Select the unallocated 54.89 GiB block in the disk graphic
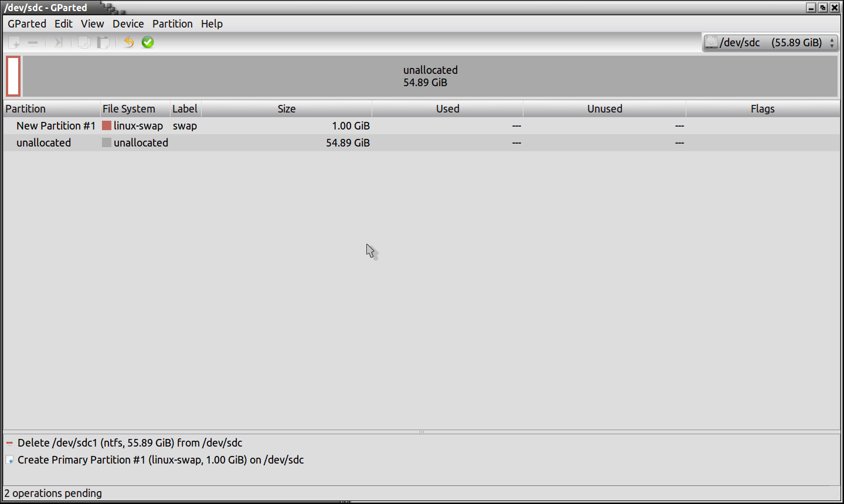844x504 pixels. click(x=430, y=76)
